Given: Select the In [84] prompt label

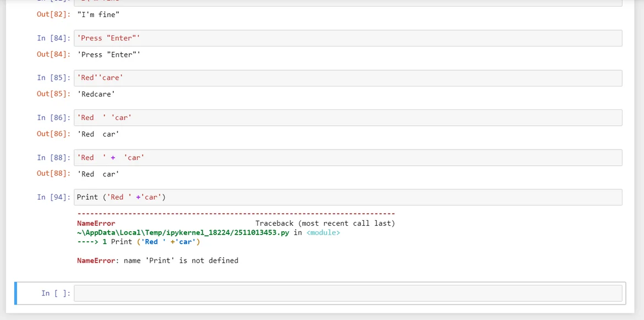Looking at the screenshot, I should tap(53, 38).
